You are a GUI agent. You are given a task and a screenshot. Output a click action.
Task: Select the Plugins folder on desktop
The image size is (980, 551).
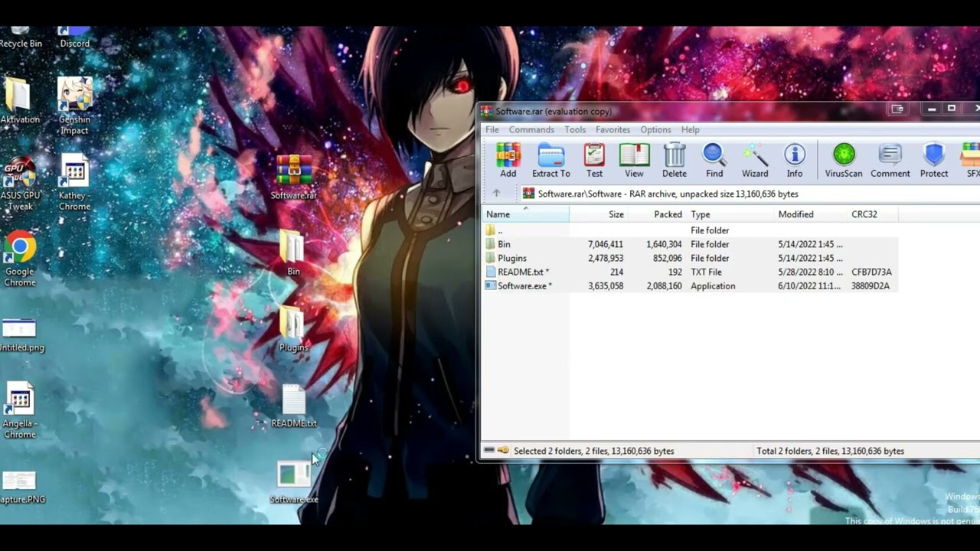[x=293, y=329]
